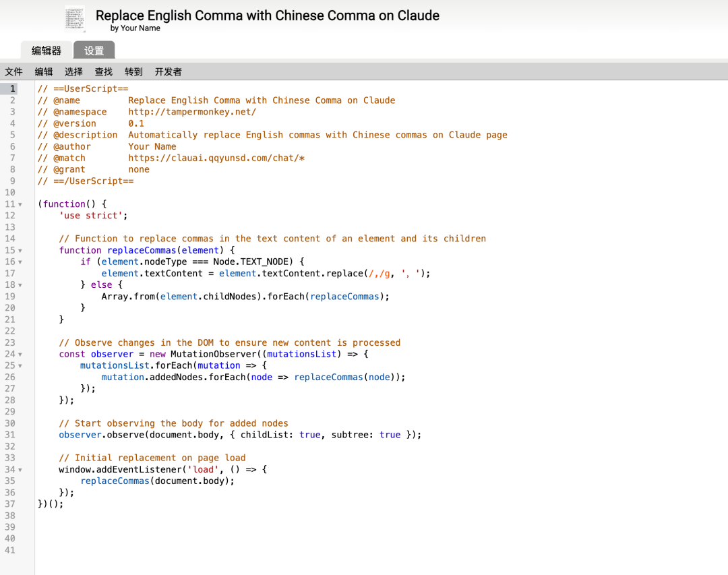This screenshot has width=728, height=575.
Task: Click the 'use strict' string on line 12
Action: [x=91, y=216]
